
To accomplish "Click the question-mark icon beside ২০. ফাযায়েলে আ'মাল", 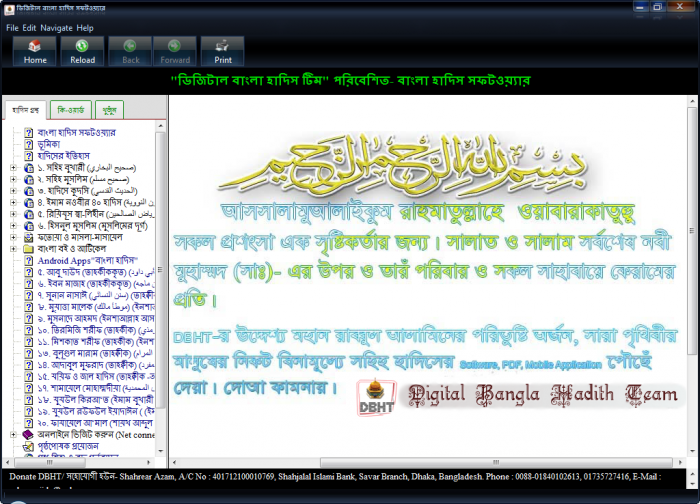I will pos(29,423).
